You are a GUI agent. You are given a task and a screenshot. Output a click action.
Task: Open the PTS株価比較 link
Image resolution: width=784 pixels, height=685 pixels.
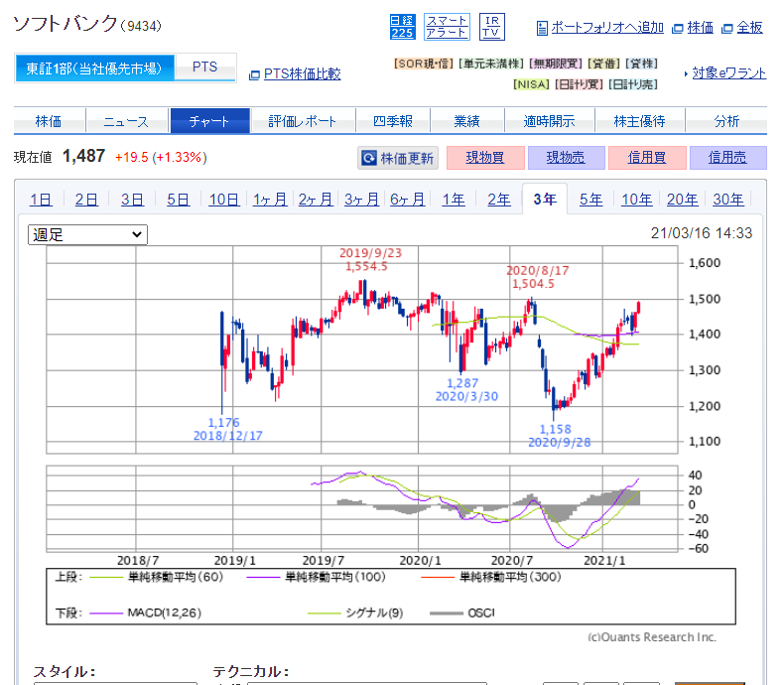[x=302, y=74]
